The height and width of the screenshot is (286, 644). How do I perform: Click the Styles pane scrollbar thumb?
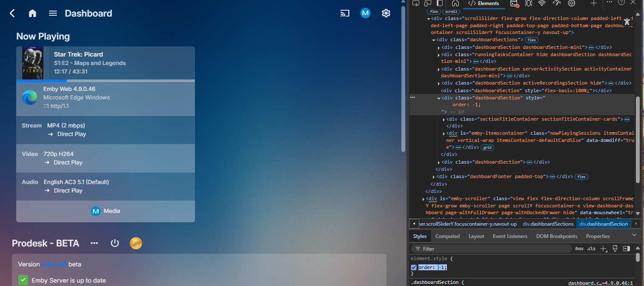pos(638,258)
